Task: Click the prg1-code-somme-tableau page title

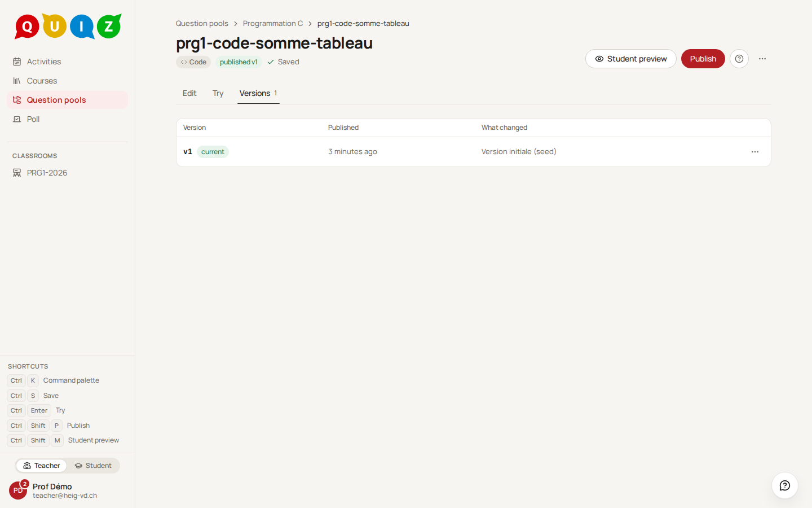Action: [x=274, y=43]
